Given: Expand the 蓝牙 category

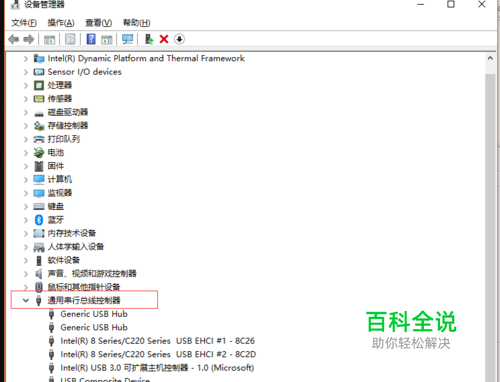Looking at the screenshot, I should pos(26,220).
